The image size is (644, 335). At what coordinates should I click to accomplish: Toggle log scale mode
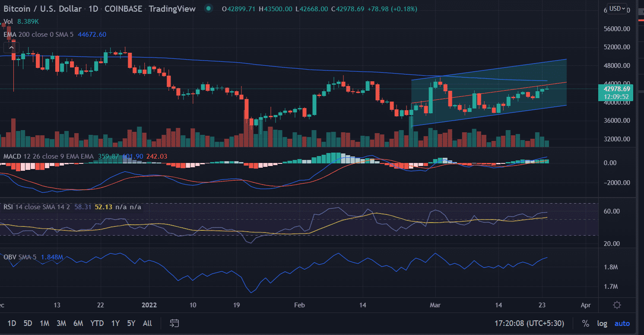click(x=602, y=323)
